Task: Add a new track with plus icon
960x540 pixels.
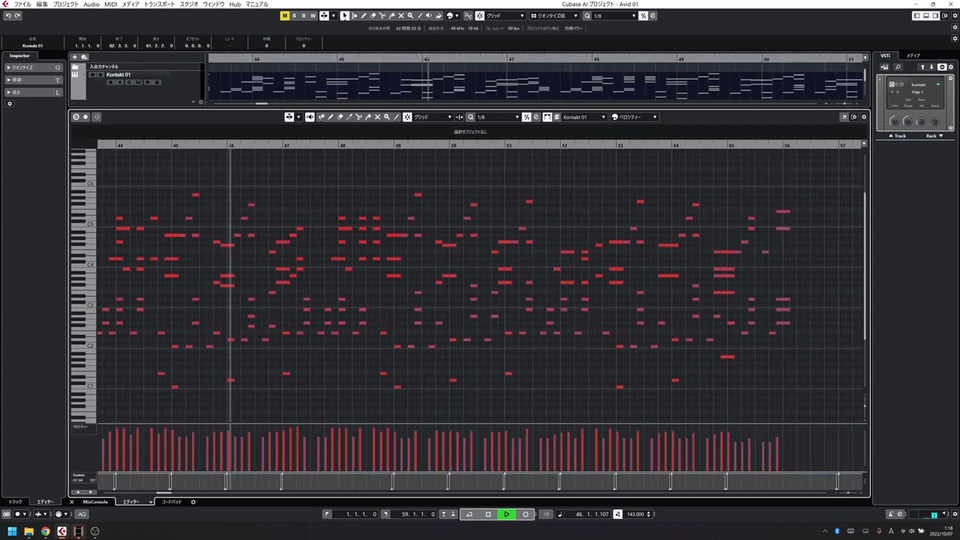Action: pos(75,57)
